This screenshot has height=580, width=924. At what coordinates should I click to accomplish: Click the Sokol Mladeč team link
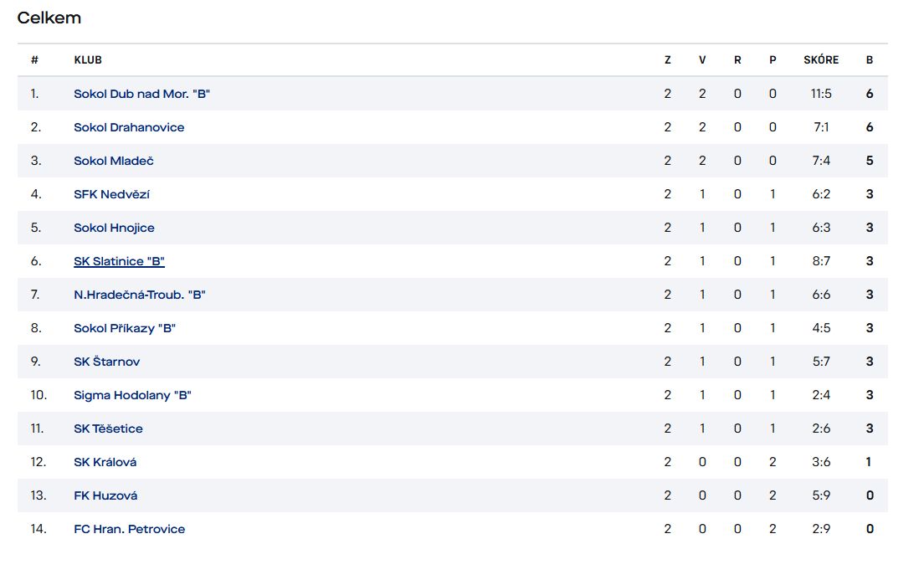[x=114, y=161]
